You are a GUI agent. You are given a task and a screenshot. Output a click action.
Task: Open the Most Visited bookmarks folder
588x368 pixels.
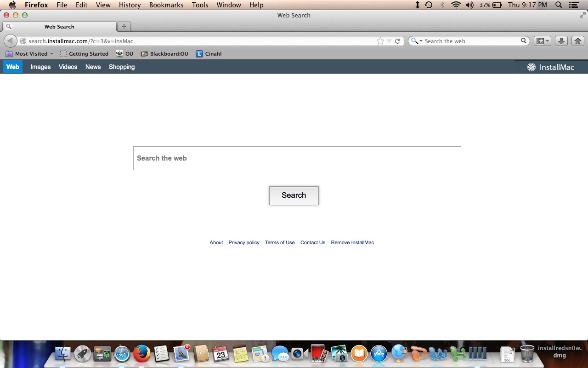(29, 54)
